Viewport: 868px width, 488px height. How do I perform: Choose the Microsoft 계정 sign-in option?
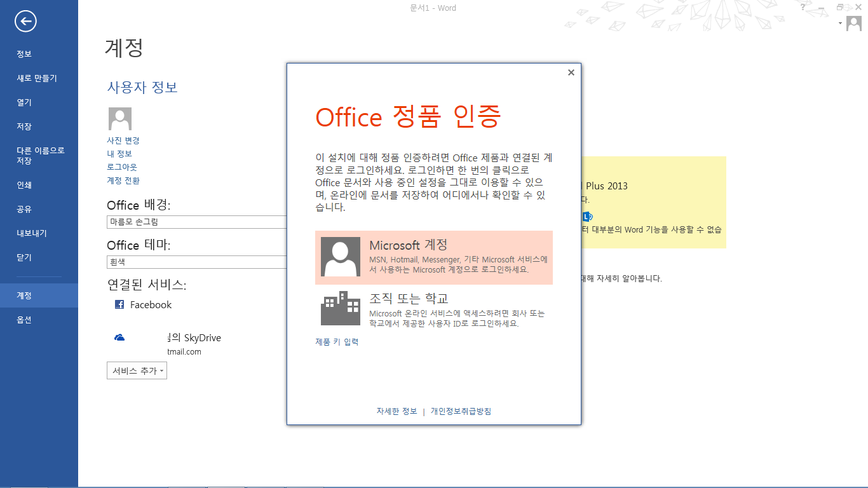(434, 257)
